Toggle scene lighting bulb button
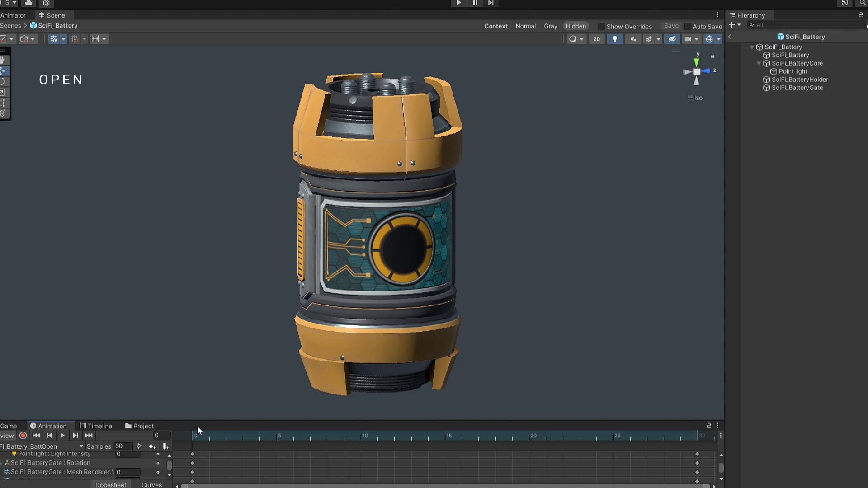 pos(615,39)
